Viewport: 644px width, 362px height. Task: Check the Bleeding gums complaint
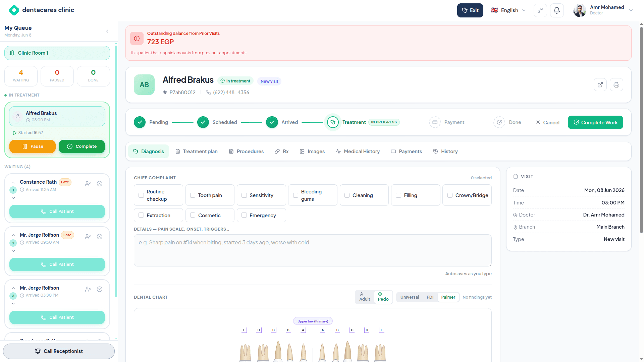[296, 195]
